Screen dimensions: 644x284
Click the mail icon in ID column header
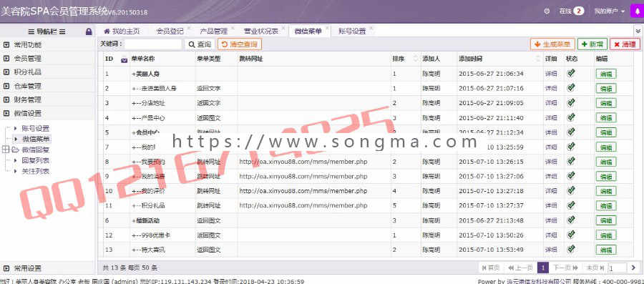coord(124,59)
